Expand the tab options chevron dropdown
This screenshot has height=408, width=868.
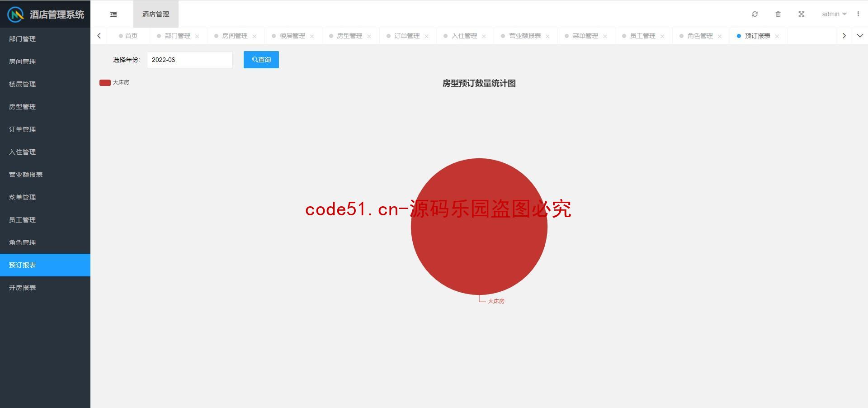(x=860, y=36)
